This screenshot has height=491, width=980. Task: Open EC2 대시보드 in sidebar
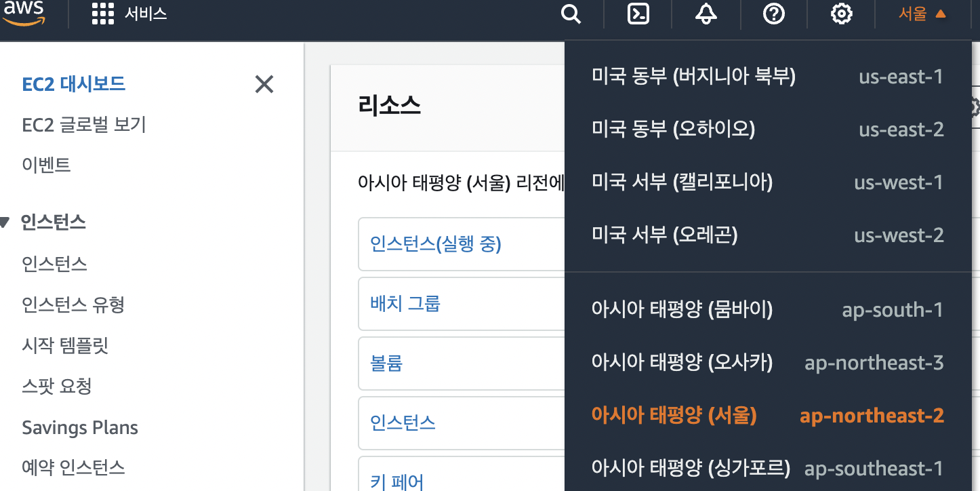click(x=73, y=84)
